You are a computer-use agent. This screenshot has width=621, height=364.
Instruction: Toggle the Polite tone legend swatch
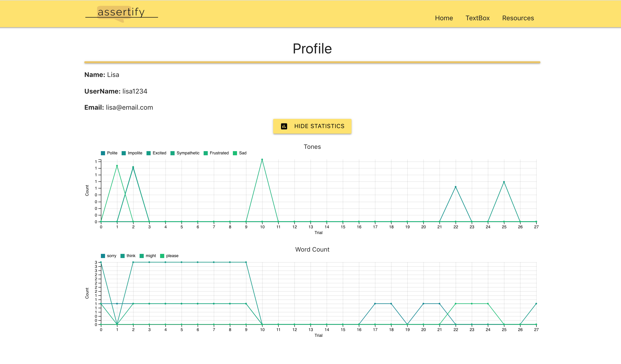103,153
